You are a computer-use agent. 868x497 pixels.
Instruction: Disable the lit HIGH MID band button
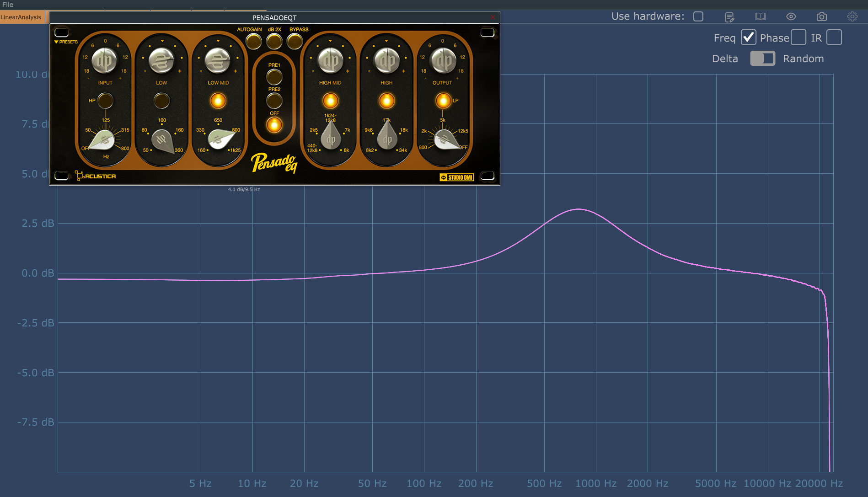(x=330, y=101)
